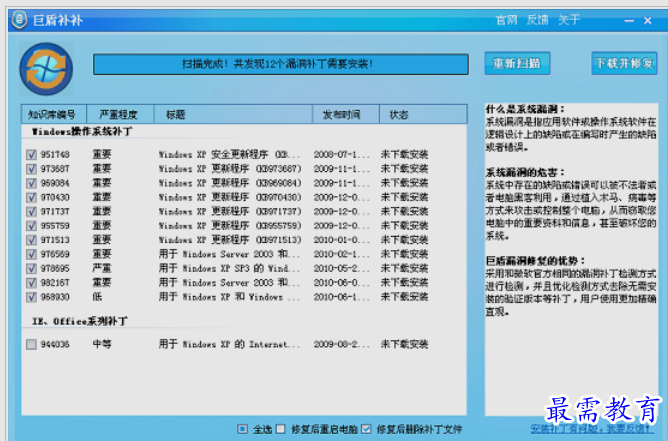Open 反馈 feedback in title bar
This screenshot has height=441, width=668.
point(538,20)
